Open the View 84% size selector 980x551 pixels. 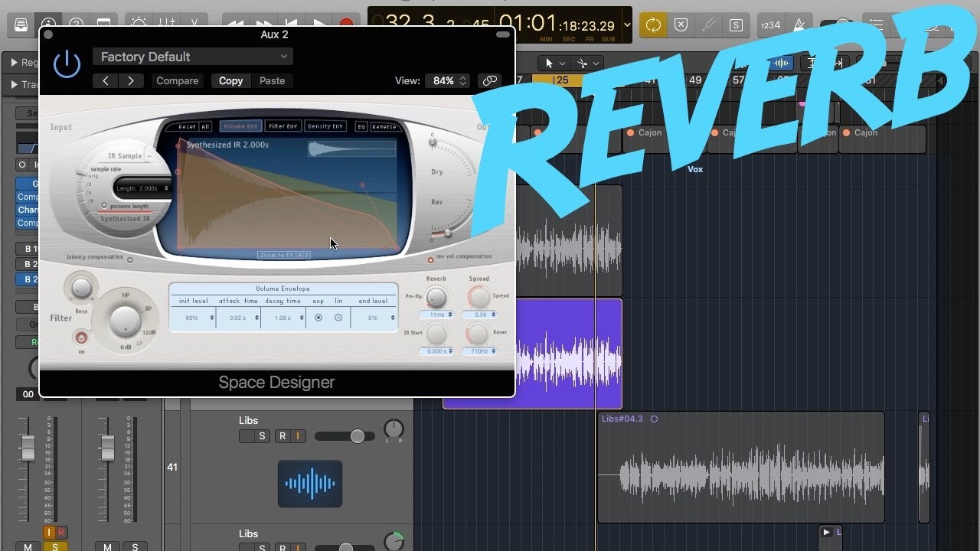(x=448, y=80)
